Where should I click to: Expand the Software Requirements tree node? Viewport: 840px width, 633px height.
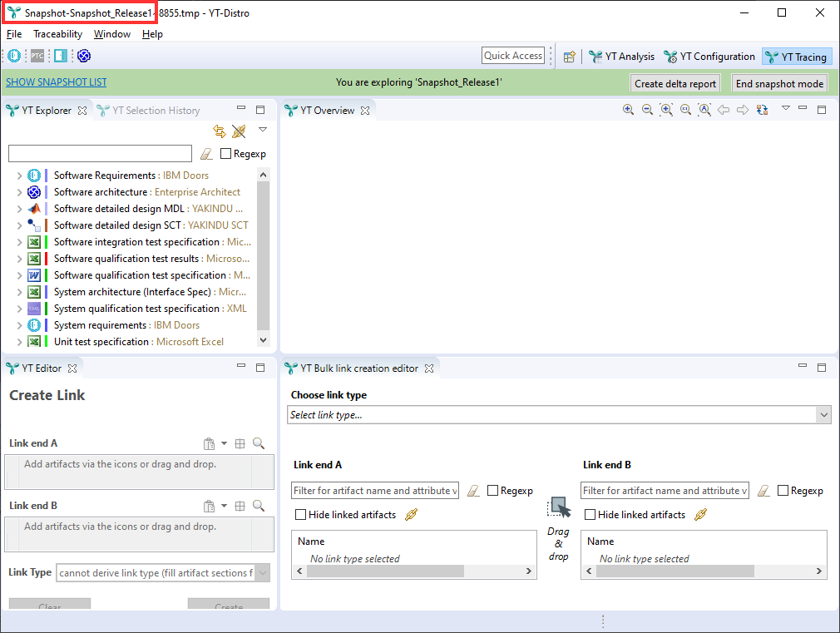click(x=19, y=176)
